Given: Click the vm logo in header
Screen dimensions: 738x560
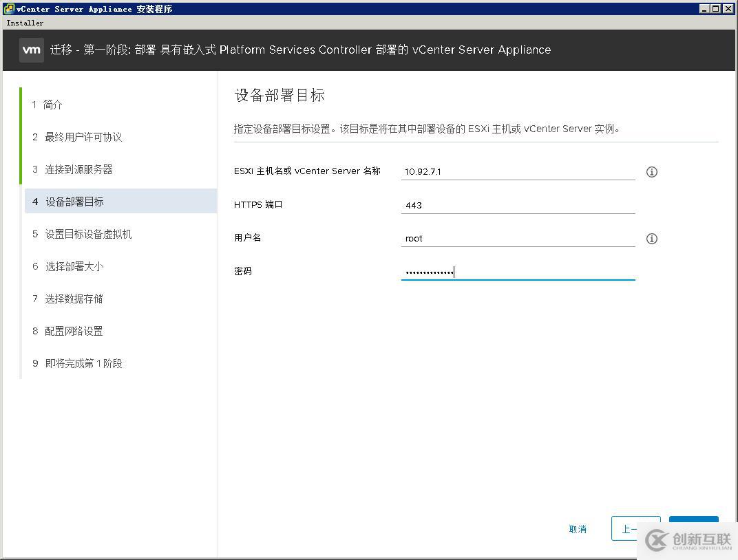Looking at the screenshot, I should (x=32, y=50).
